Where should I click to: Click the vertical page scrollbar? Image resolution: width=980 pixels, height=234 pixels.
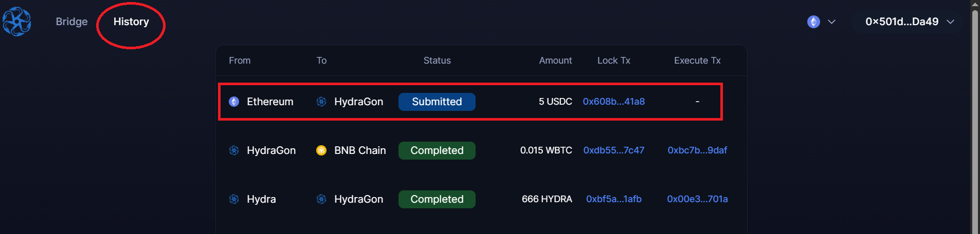click(x=974, y=118)
